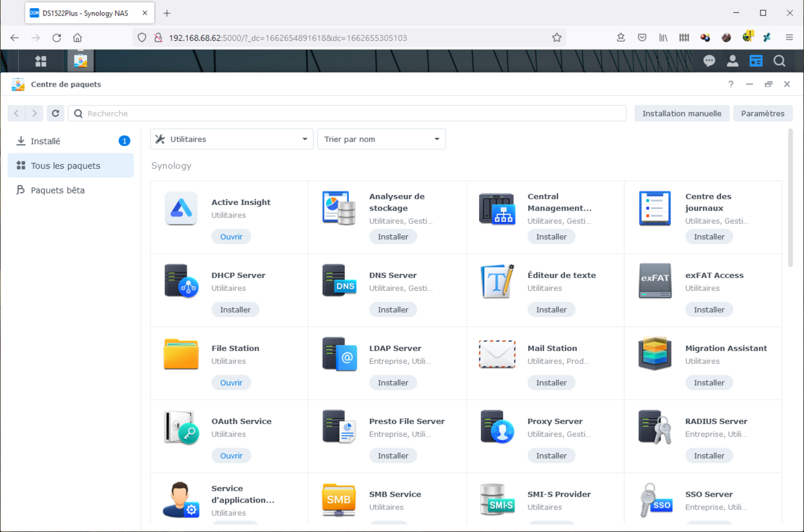Click the DNS Server icon
The height and width of the screenshot is (532, 804).
click(339, 281)
